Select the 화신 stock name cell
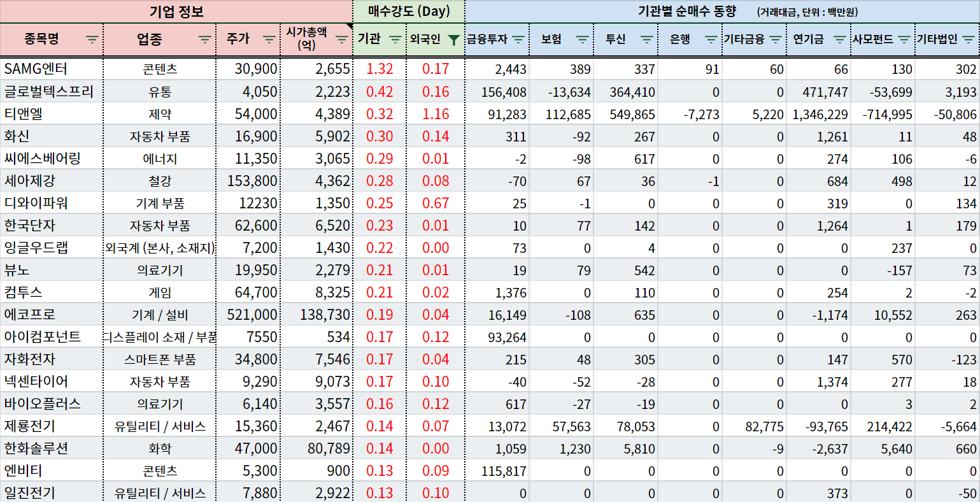Image resolution: width=980 pixels, height=502 pixels. (51, 136)
